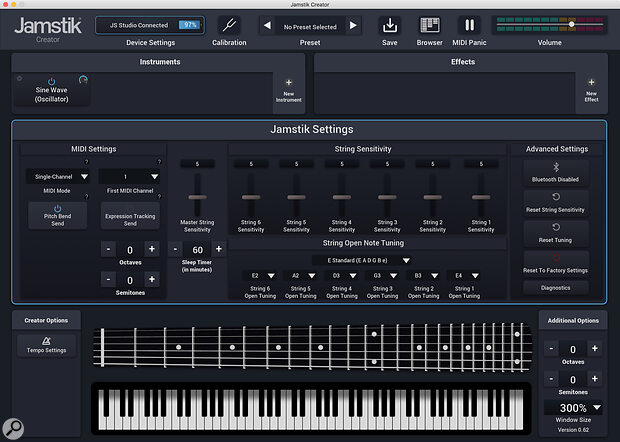Viewport: 620px width, 442px height.
Task: Click MIDI Mode help question mark
Action: (x=87, y=162)
